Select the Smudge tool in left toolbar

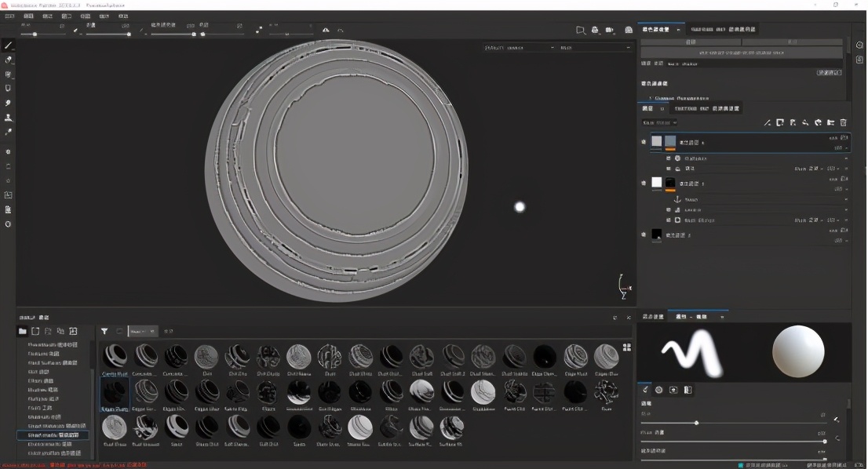9,103
